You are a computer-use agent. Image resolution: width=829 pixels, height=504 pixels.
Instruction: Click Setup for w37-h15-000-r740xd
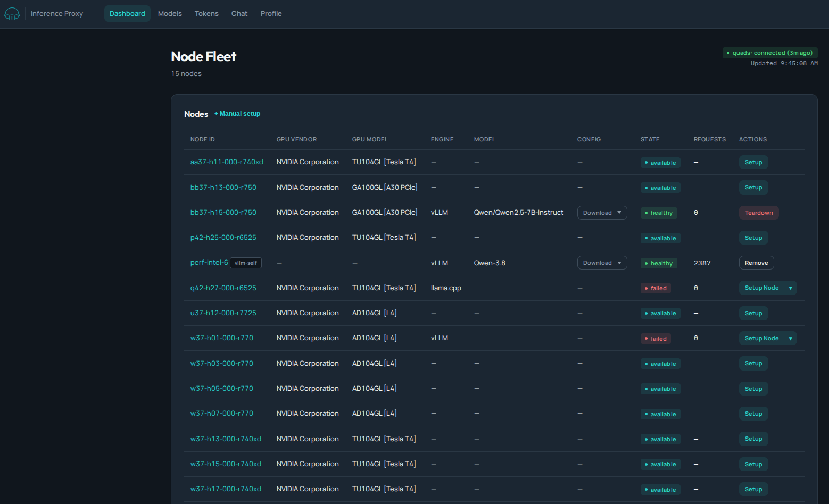pyautogui.click(x=753, y=464)
